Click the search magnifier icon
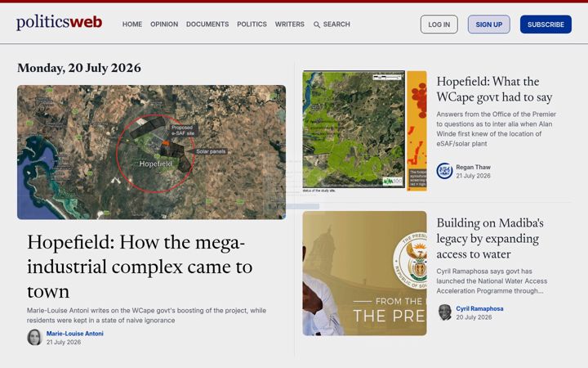588x368 pixels. [x=317, y=25]
